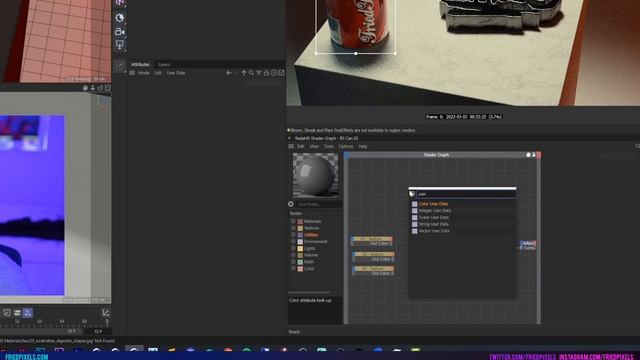Click the highlighted taskbar application icon
The image size is (640, 360).
click(133, 349)
